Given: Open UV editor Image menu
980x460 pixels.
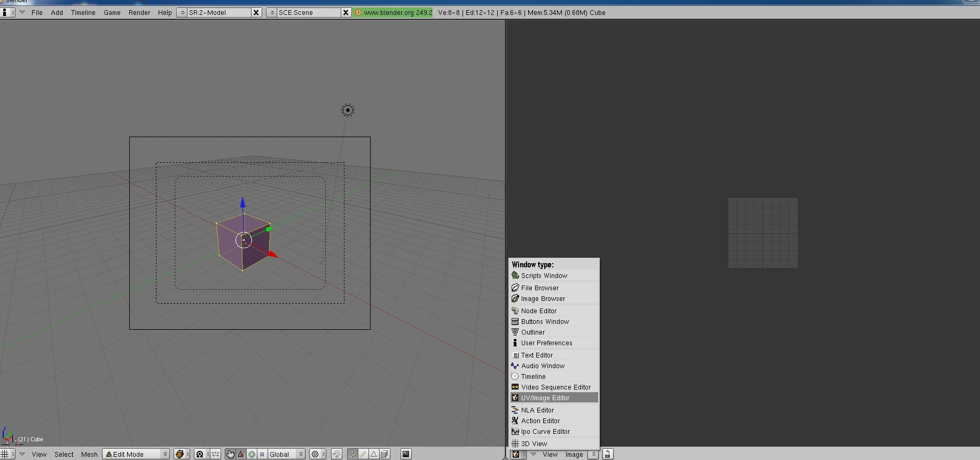Looking at the screenshot, I should point(574,455).
